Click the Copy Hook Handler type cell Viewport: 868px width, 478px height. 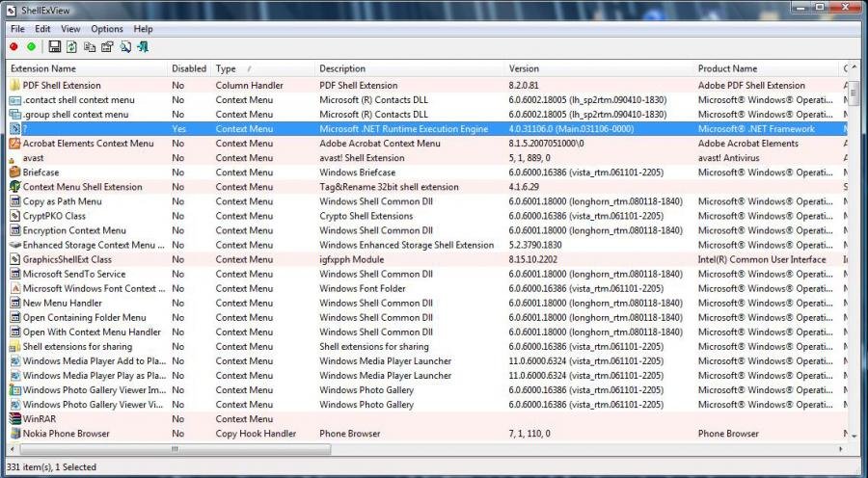click(256, 434)
